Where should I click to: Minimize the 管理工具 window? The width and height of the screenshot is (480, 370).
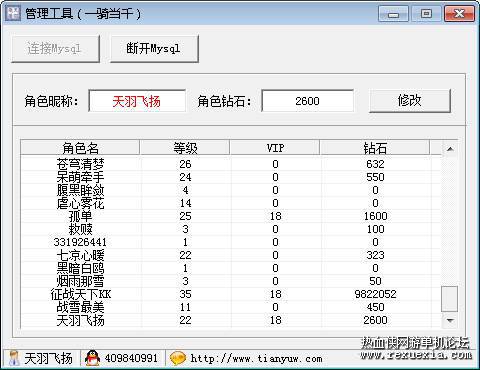coord(393,14)
